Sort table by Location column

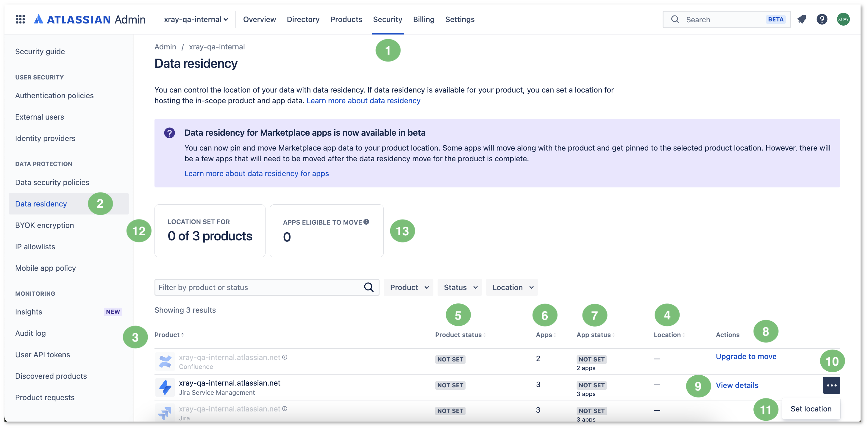point(669,335)
